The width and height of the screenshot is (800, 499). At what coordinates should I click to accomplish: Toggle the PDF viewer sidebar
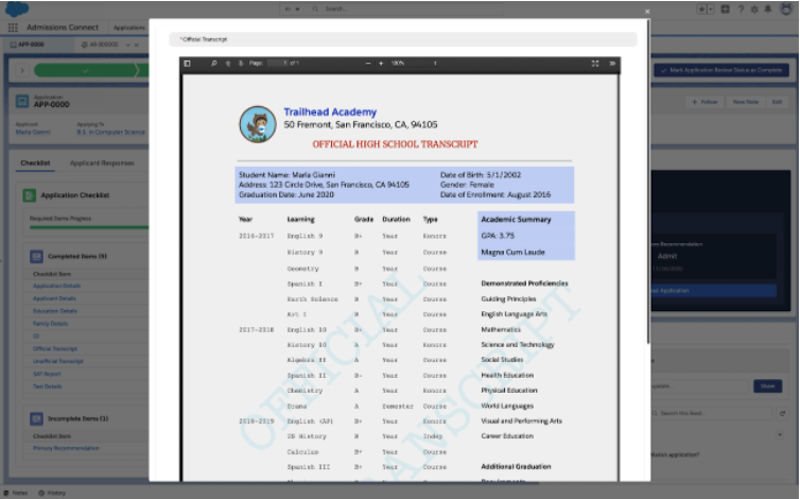point(186,63)
